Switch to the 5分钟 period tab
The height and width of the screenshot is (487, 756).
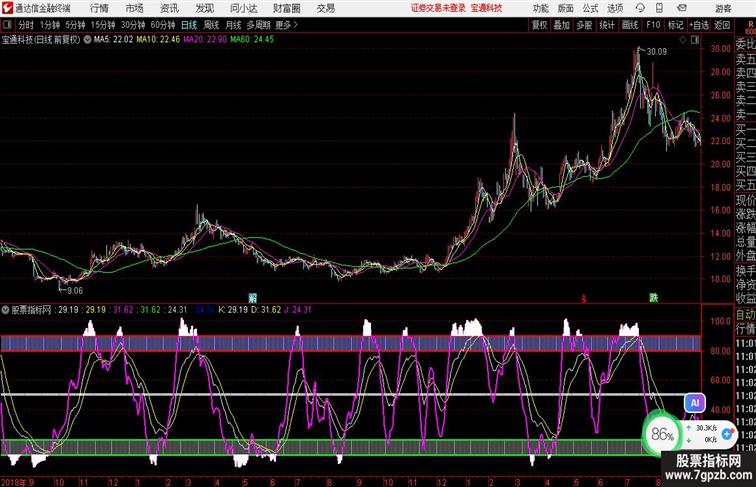[75, 25]
